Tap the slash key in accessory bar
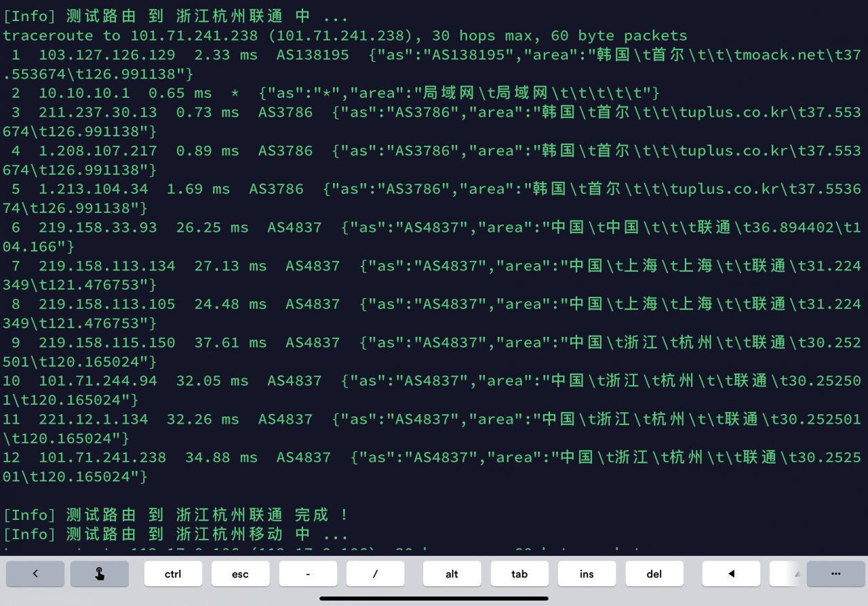 (375, 574)
